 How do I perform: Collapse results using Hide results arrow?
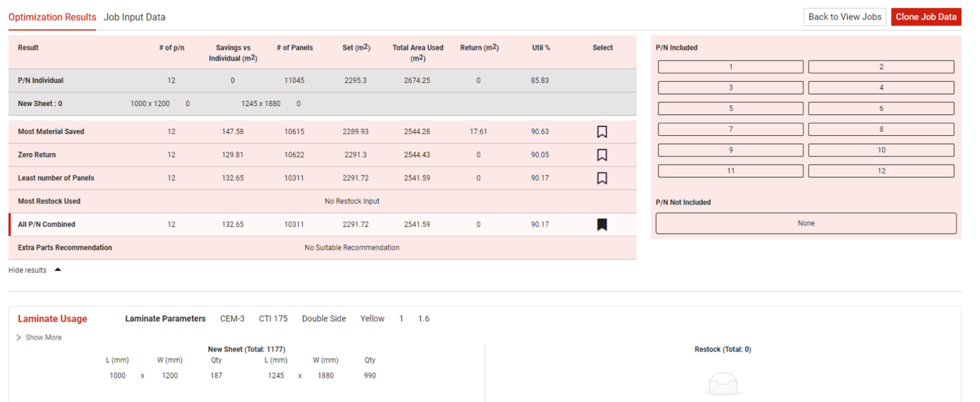tap(58, 270)
